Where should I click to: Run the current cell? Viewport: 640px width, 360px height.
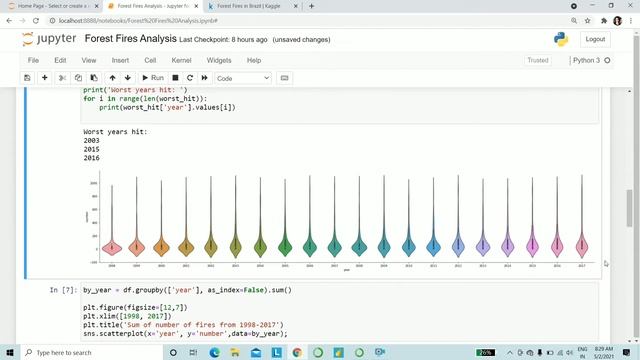pos(153,78)
